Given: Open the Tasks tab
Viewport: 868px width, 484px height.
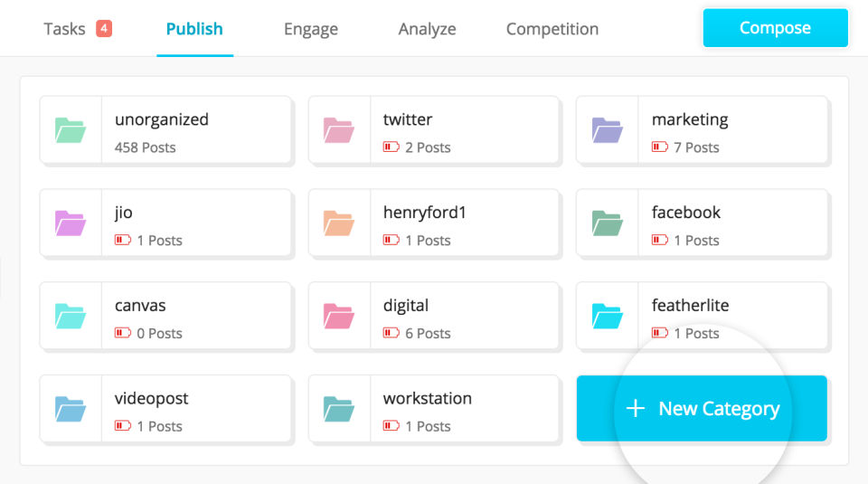Looking at the screenshot, I should [65, 29].
